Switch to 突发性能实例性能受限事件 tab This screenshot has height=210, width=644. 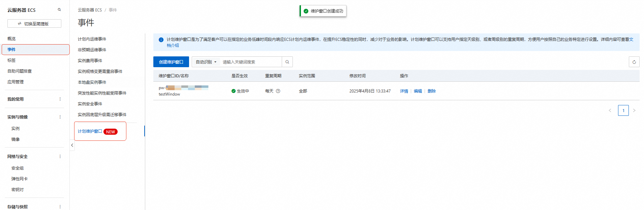pos(102,93)
